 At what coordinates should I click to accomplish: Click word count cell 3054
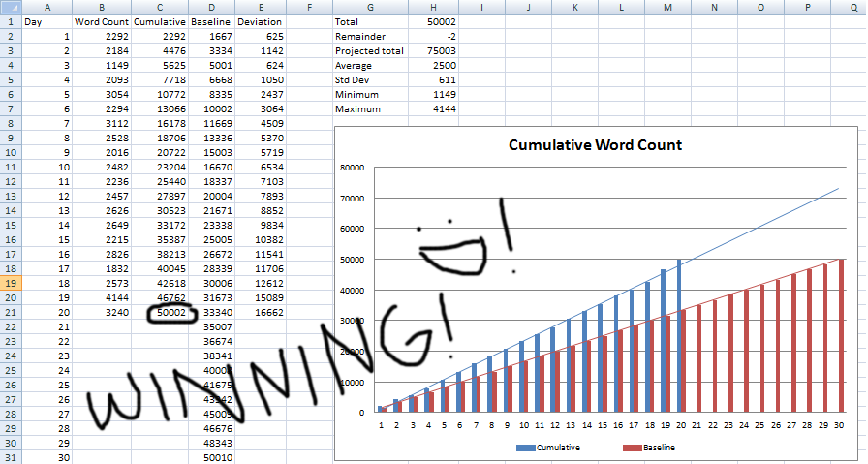102,95
